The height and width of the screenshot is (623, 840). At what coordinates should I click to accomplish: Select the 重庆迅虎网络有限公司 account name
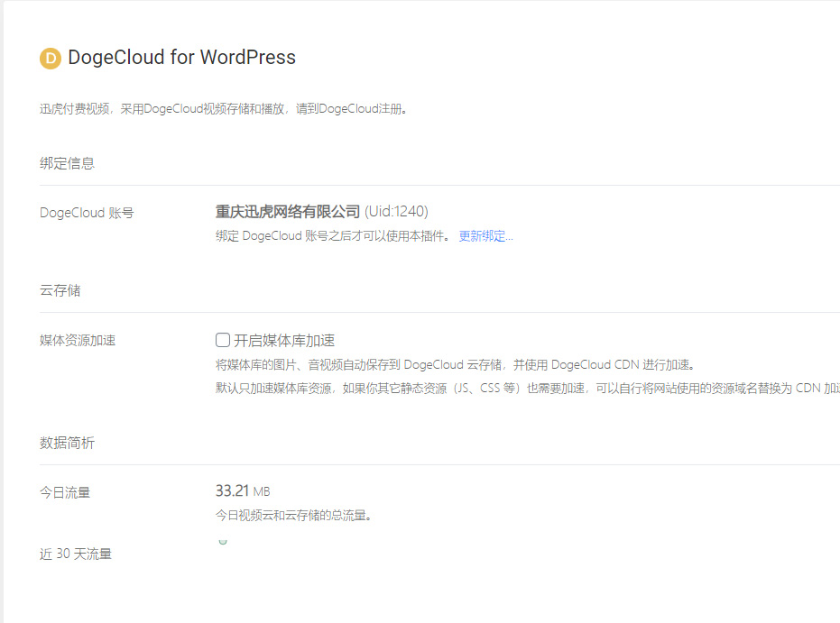pos(288,212)
